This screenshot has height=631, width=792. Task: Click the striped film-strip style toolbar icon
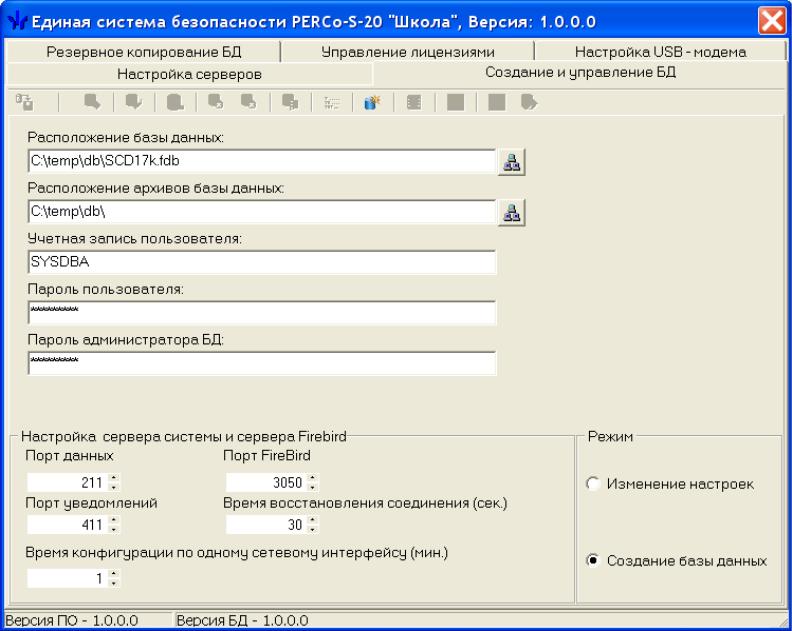(x=414, y=103)
